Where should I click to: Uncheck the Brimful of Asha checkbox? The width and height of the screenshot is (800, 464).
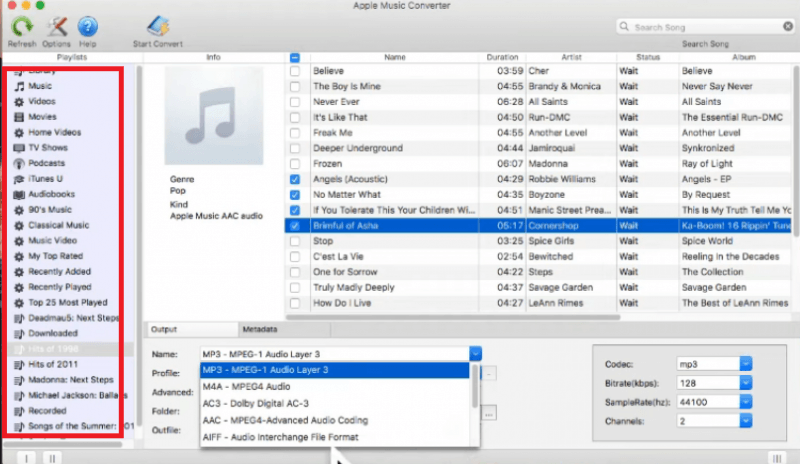(295, 226)
